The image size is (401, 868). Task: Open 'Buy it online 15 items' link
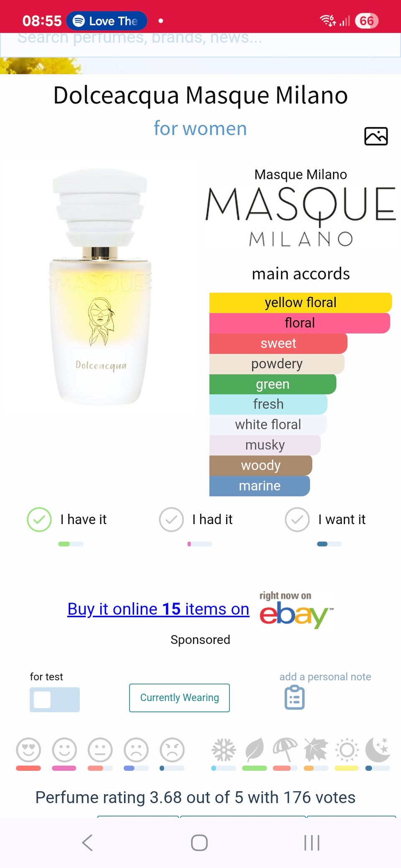click(158, 609)
